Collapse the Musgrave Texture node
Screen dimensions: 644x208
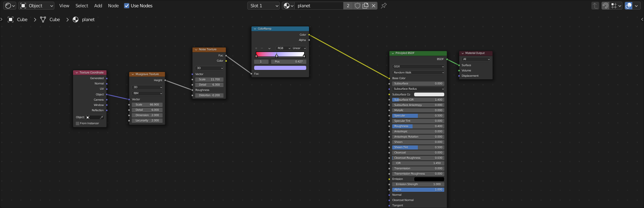coord(133,74)
